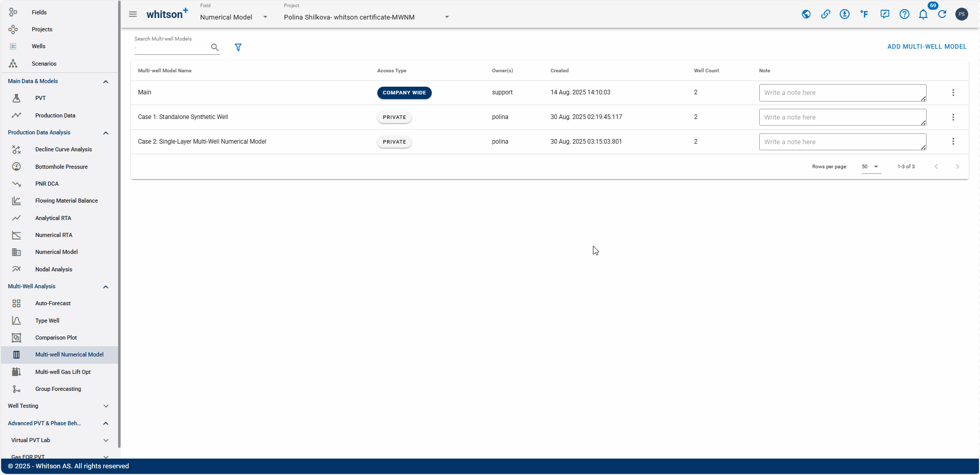Open the help question mark icon

coord(905,14)
